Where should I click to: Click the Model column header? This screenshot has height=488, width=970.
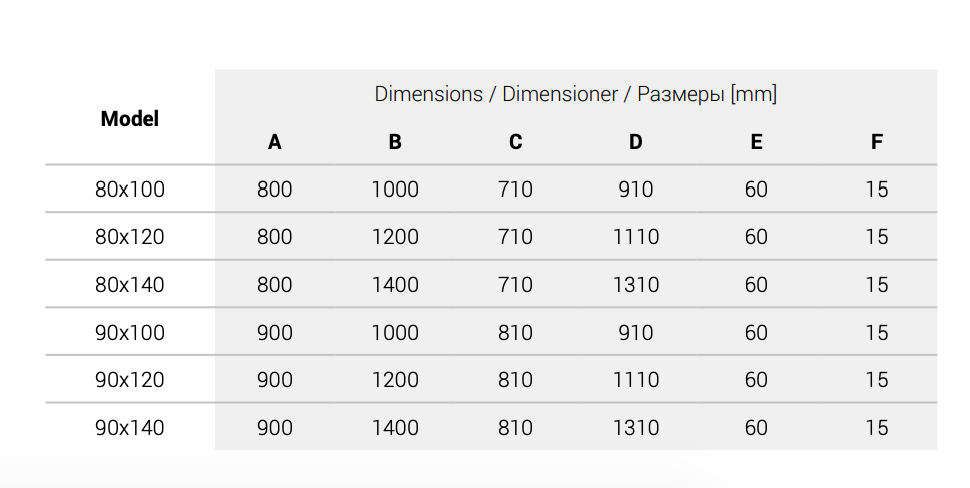click(x=130, y=118)
